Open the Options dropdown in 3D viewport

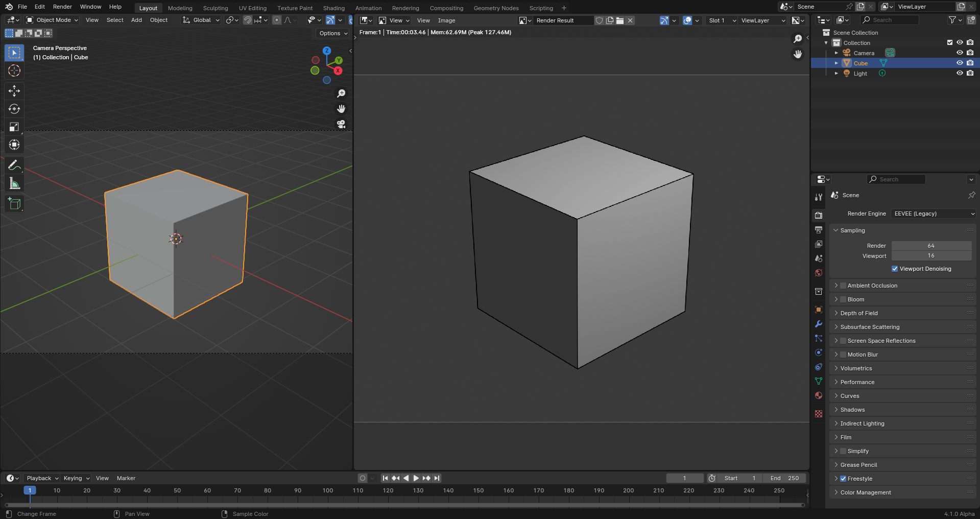click(x=333, y=33)
